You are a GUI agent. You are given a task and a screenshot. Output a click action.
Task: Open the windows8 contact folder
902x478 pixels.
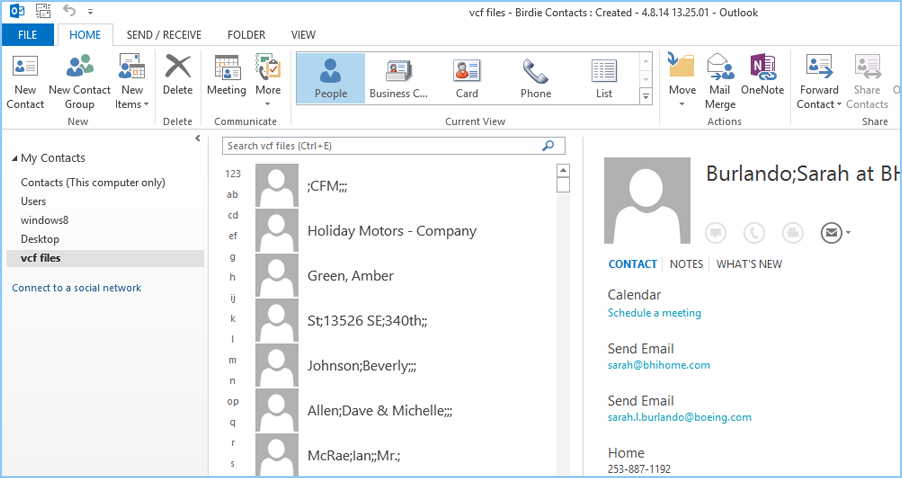45,220
